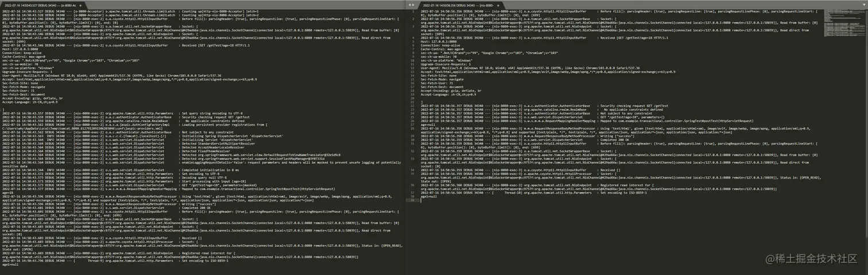Viewport: 868px width, 275px height.
Task: Click 'Detected AcceptHeaderLocaleResolver' log line
Action: [x=123, y=148]
